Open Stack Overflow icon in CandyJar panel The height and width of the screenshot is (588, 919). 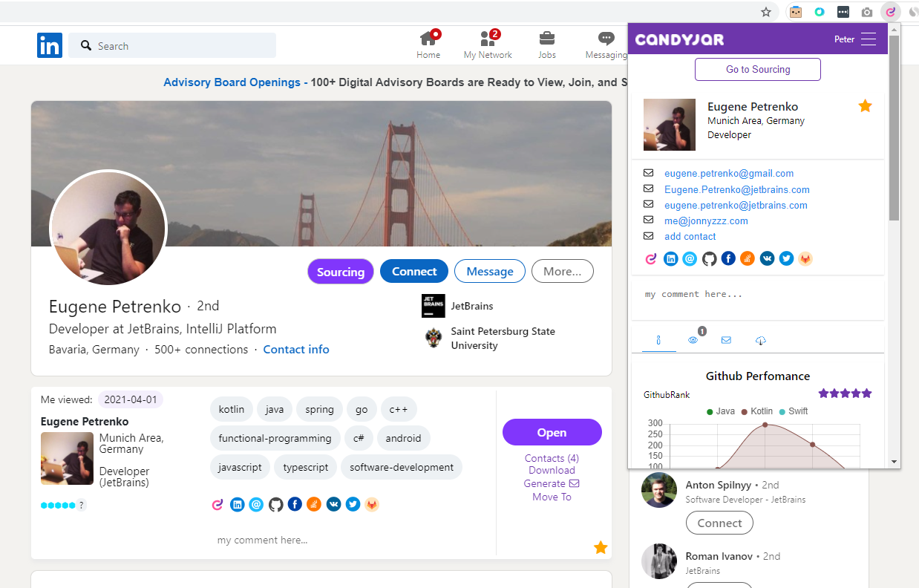[x=748, y=258]
